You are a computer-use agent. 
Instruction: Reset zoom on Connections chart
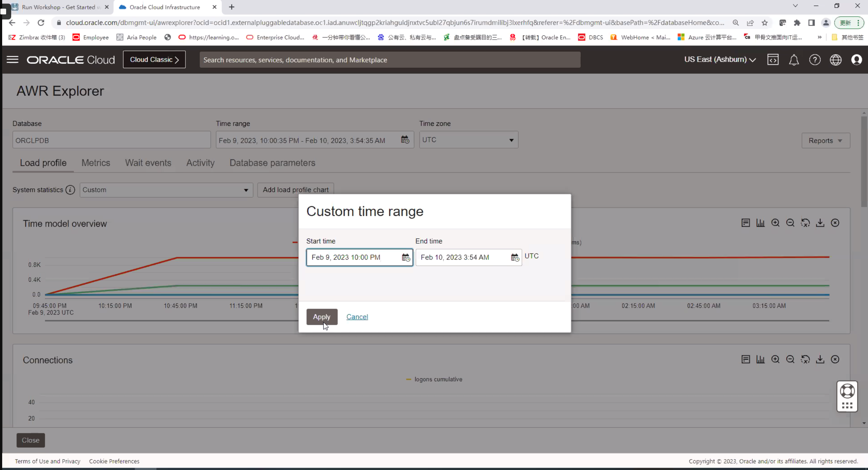(x=805, y=359)
